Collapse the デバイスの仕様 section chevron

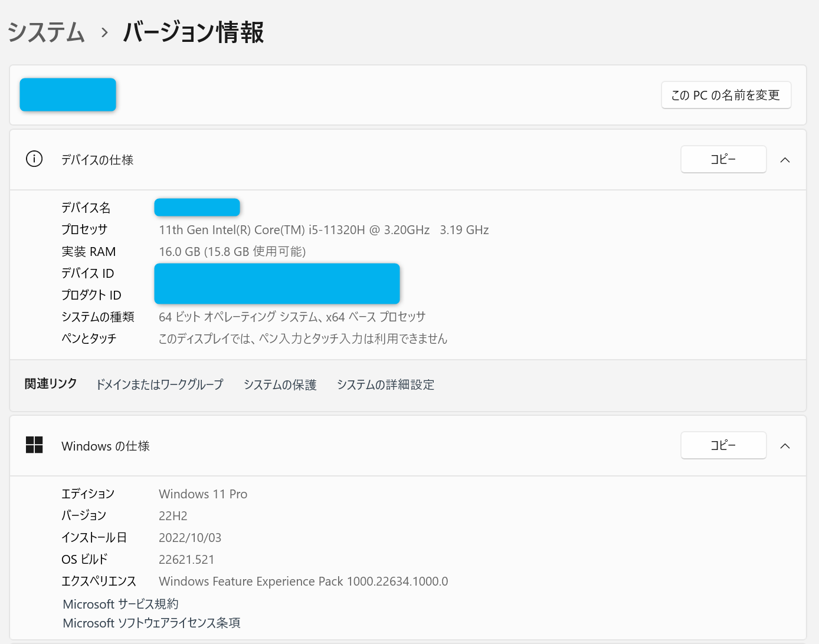pos(785,160)
